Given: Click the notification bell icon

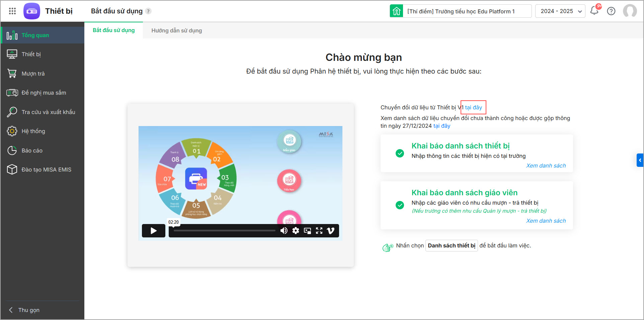Looking at the screenshot, I should (594, 11).
